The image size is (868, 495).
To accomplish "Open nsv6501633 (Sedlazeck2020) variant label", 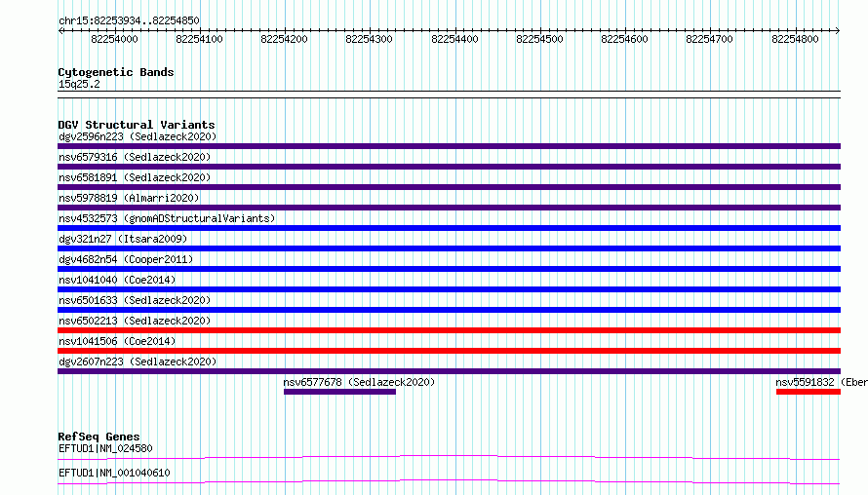I will pos(135,300).
